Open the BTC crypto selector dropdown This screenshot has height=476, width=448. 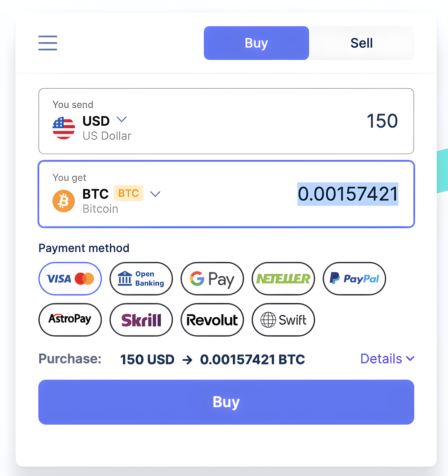(155, 194)
